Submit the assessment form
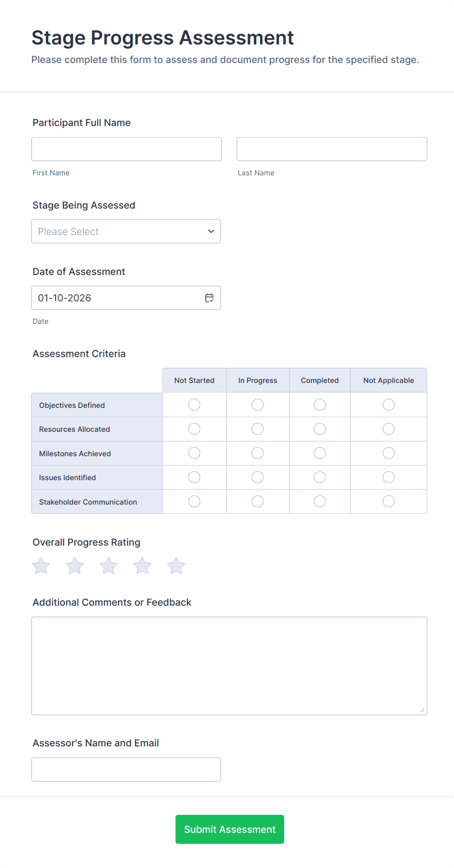454x868 pixels. (229, 829)
